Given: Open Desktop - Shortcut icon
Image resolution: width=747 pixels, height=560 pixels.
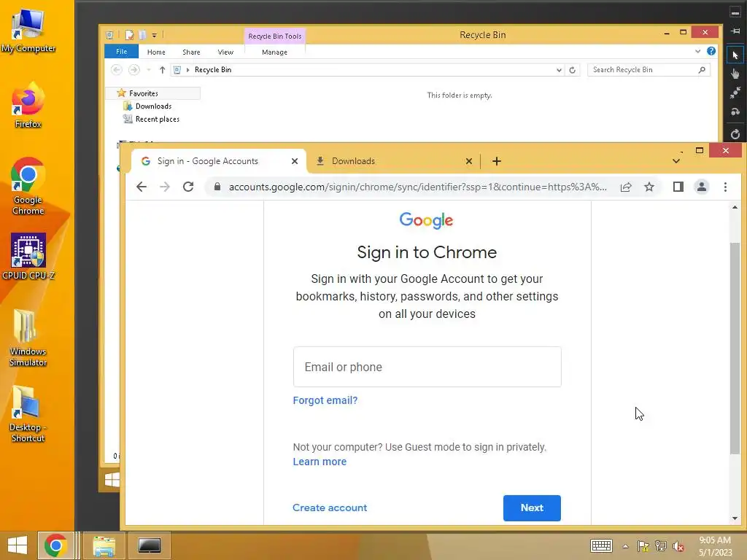Looking at the screenshot, I should pyautogui.click(x=28, y=414).
